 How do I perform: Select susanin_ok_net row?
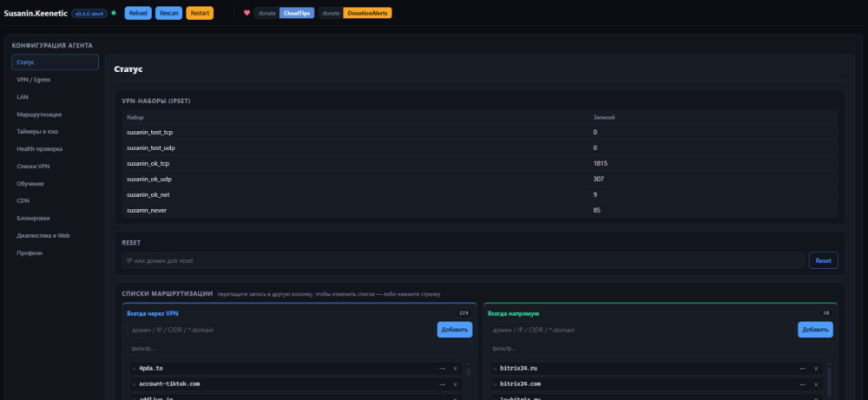tap(479, 194)
